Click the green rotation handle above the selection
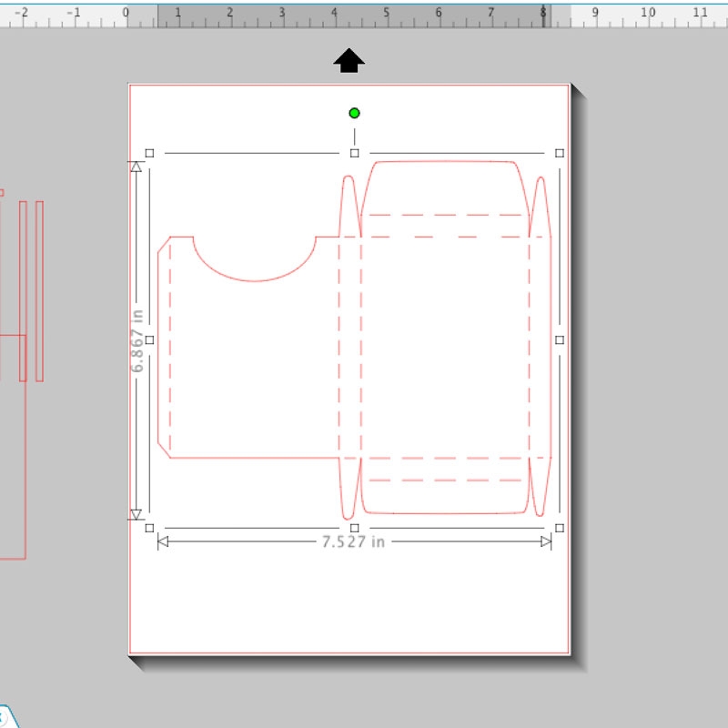728x728 pixels. [354, 113]
